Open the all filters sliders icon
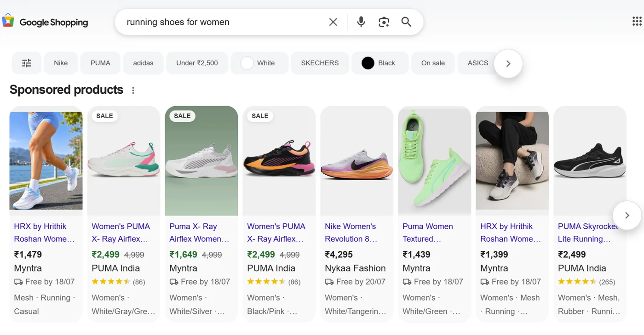Image resolution: width=644 pixels, height=335 pixels. [x=27, y=63]
